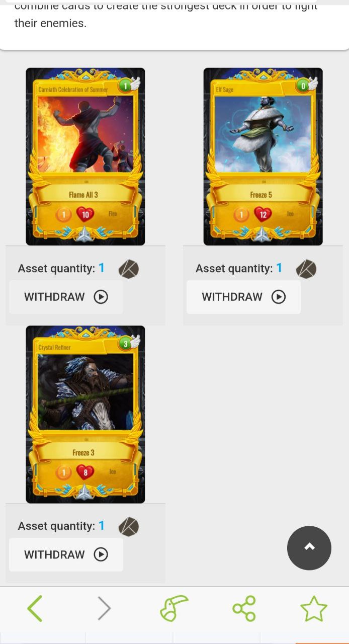
Task: Click token icon beside Carniath asset quantity
Action: [129, 269]
